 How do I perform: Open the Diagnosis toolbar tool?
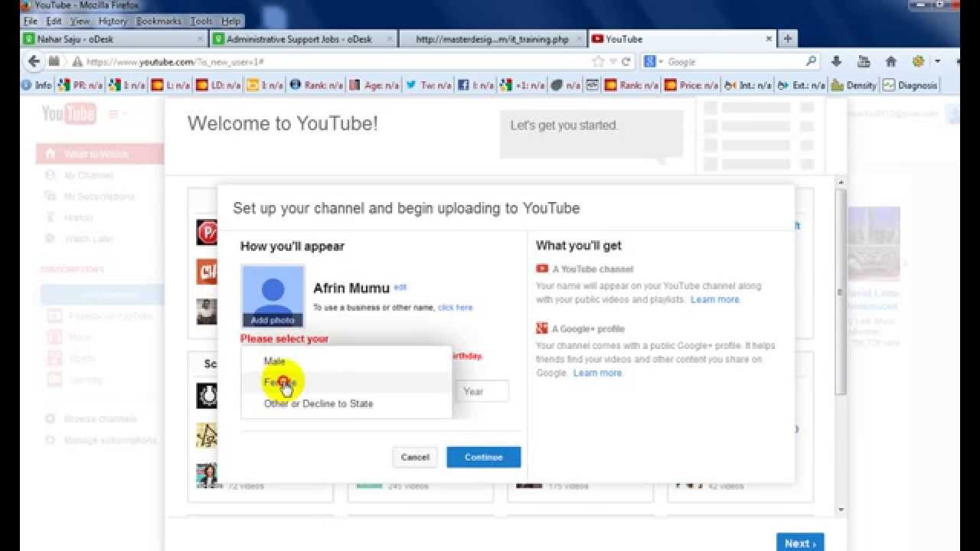coord(910,86)
